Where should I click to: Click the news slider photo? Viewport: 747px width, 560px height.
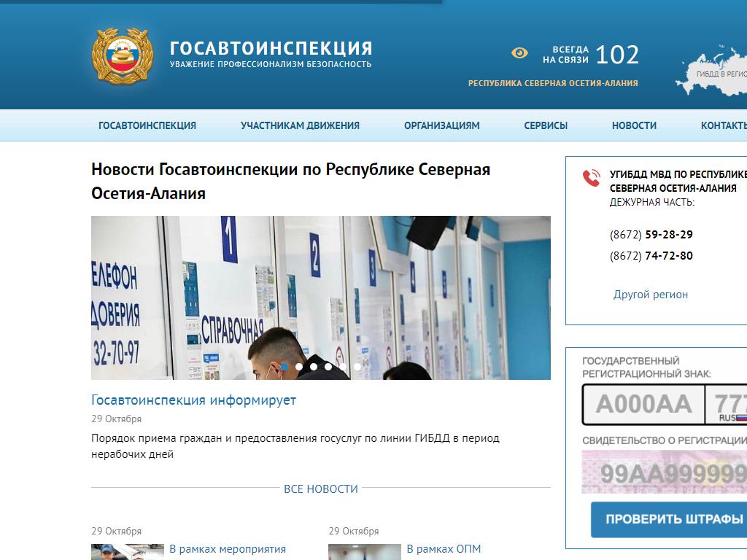[321, 292]
